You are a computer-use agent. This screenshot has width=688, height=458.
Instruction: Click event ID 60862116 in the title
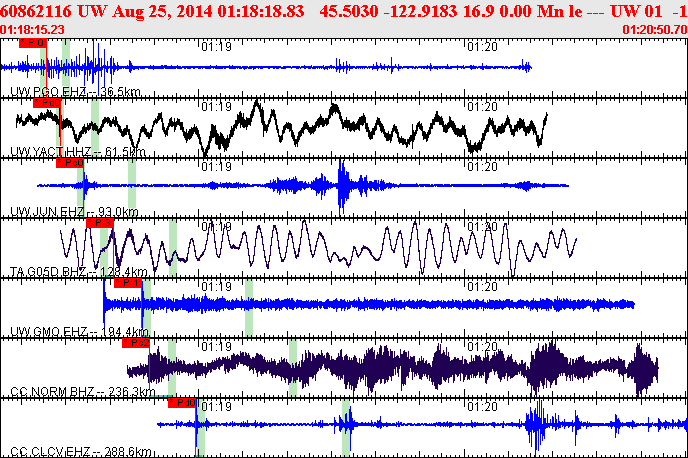pyautogui.click(x=36, y=10)
